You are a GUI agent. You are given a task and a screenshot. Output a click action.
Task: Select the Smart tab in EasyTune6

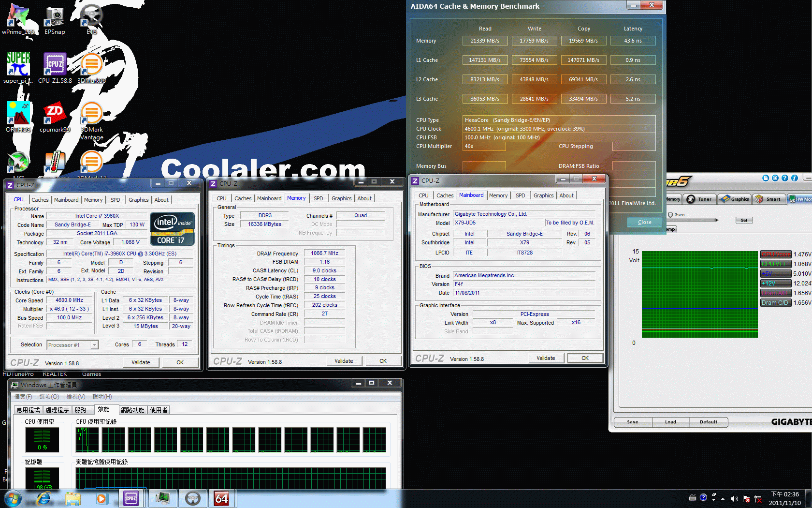click(768, 199)
